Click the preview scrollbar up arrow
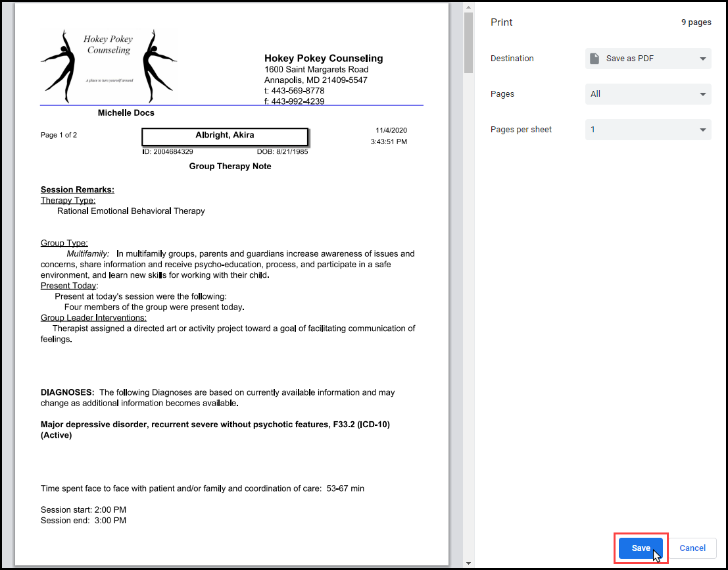Image resolution: width=728 pixels, height=570 pixels. coord(468,7)
